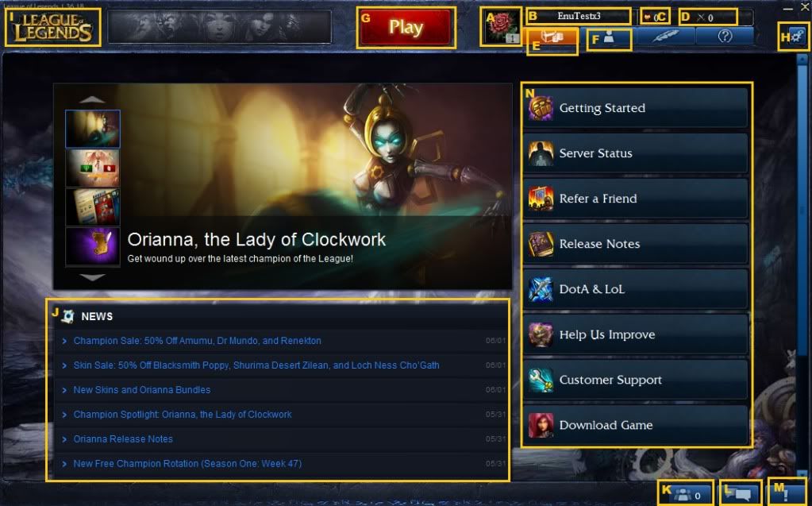The width and height of the screenshot is (812, 506).
Task: Click up arrow above featured thumbnails
Action: point(93,99)
